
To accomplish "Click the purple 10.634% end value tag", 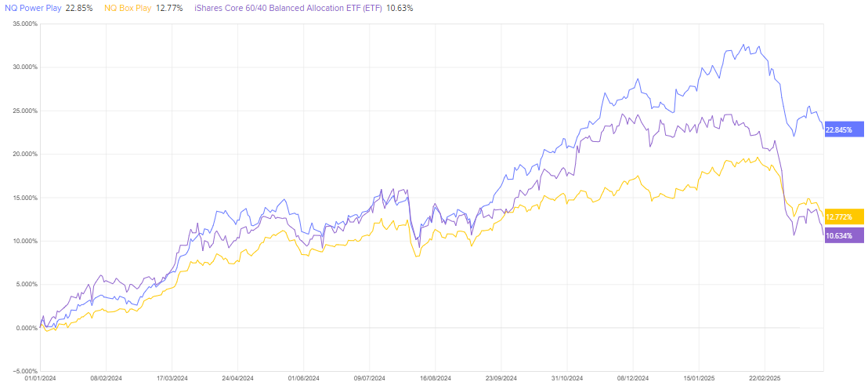I will coord(844,235).
